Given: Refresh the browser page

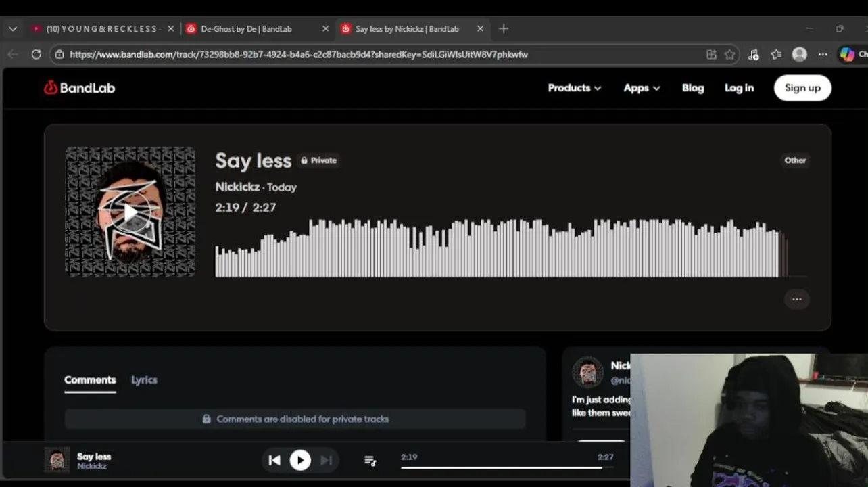Looking at the screenshot, I should 36,54.
